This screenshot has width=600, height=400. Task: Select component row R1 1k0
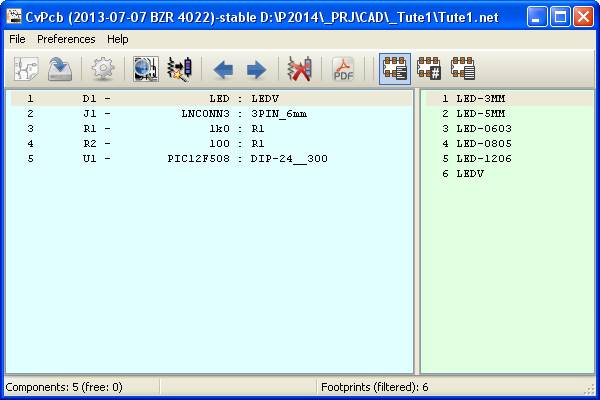pyautogui.click(x=211, y=129)
